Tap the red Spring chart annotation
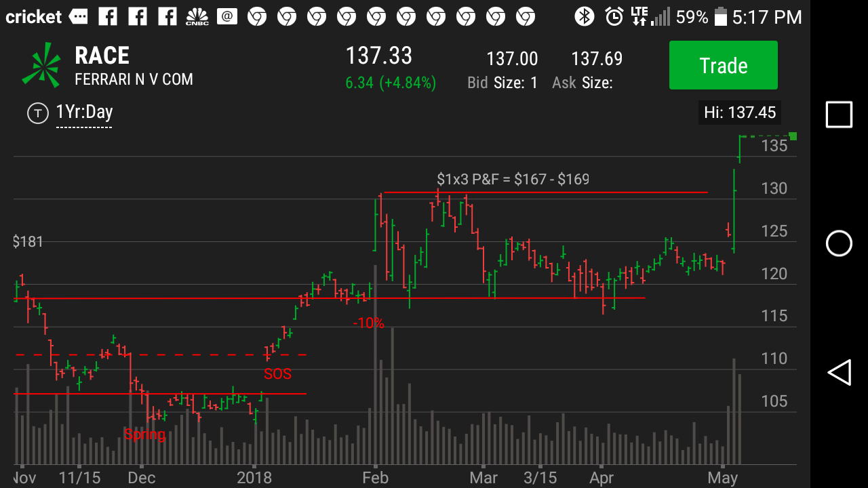This screenshot has height=488, width=868. [x=144, y=434]
